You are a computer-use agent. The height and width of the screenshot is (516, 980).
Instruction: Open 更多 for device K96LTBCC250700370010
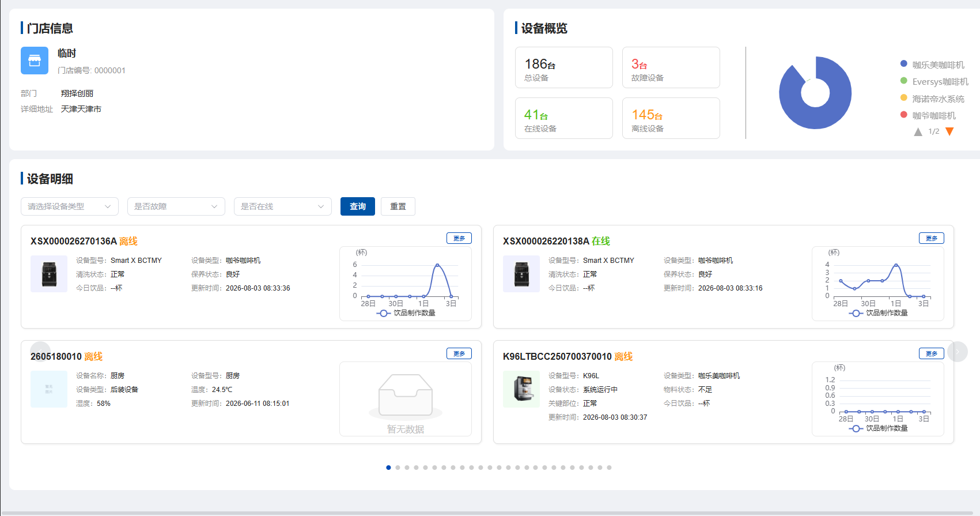pyautogui.click(x=932, y=353)
